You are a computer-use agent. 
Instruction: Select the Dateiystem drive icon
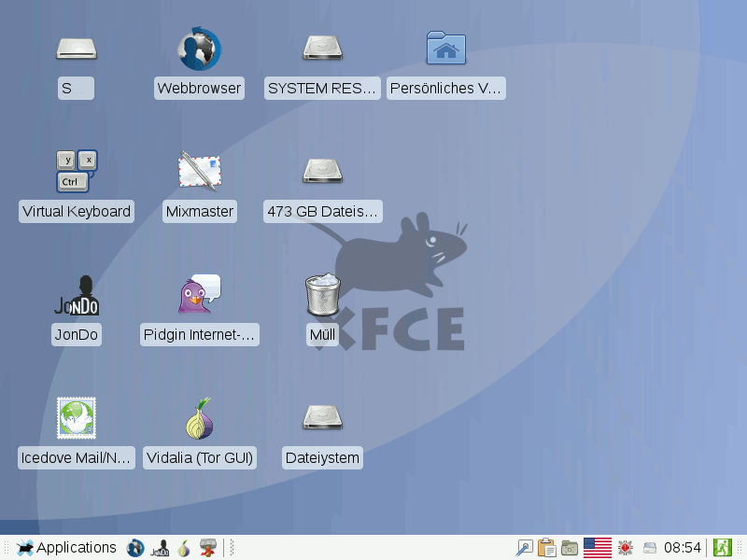tap(322, 417)
